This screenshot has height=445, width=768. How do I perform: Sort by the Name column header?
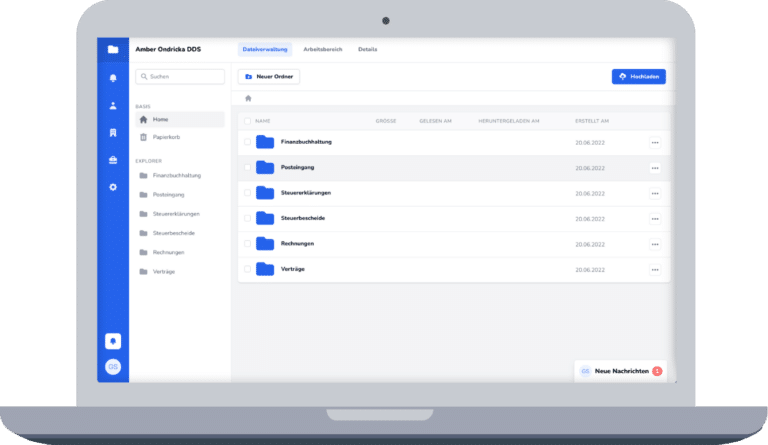pos(263,121)
